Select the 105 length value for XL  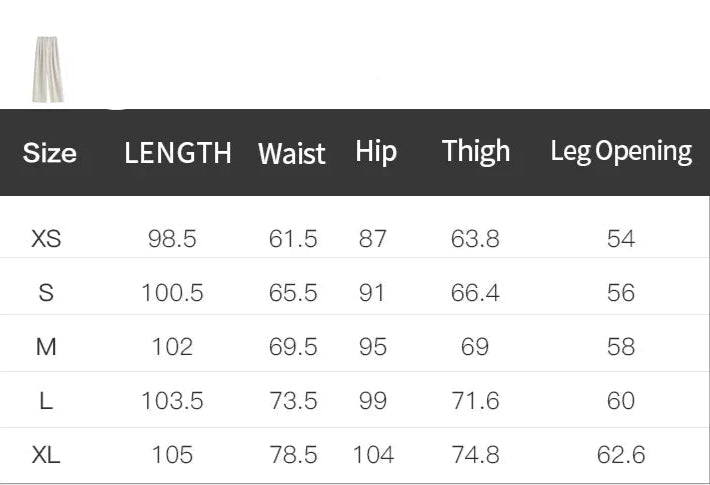point(172,455)
